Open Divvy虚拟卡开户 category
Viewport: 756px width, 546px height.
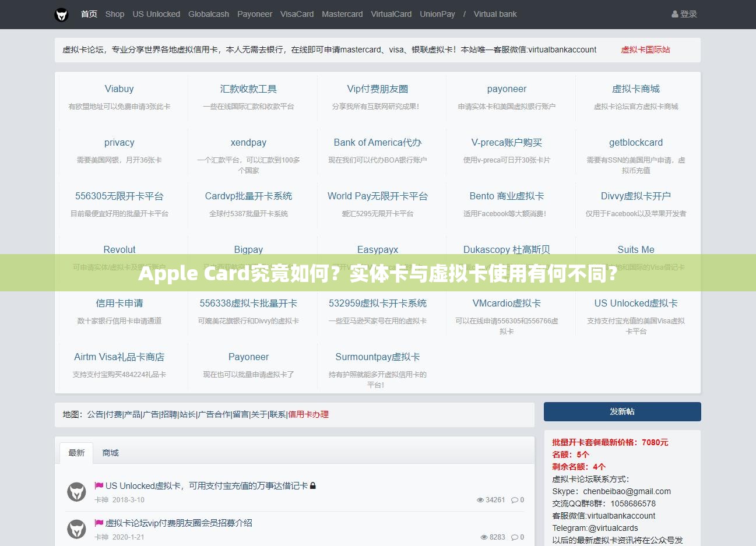[x=636, y=196]
